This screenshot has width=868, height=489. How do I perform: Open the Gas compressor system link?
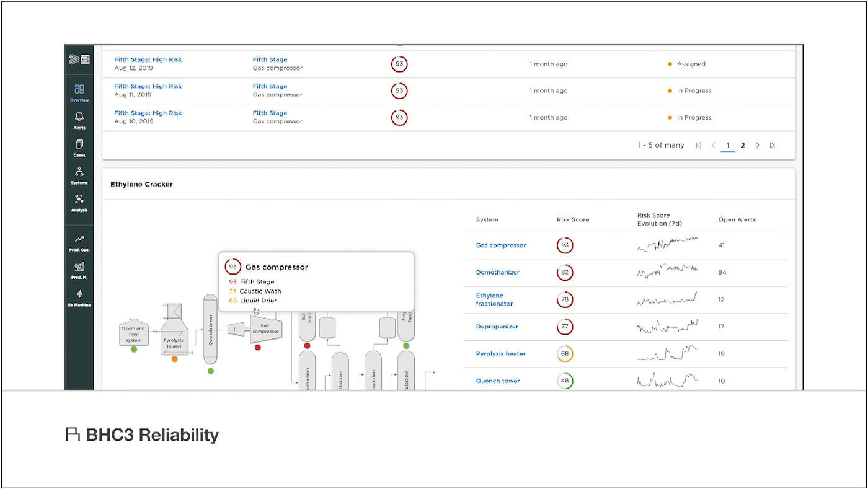500,245
